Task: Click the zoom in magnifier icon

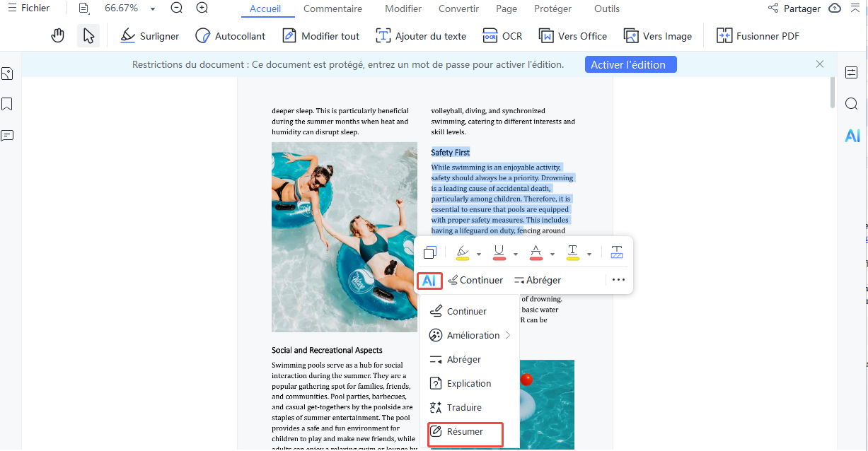Action: point(202,8)
